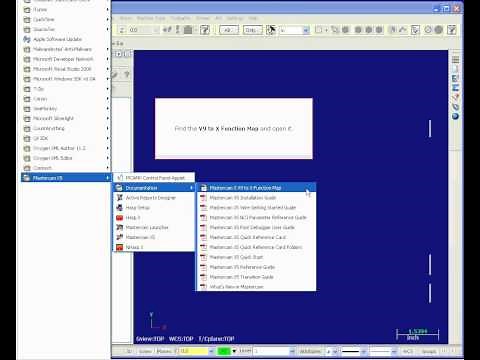Expand the Microsoft Silverlight folder arrow
The height and width of the screenshot is (360, 480).
pyautogui.click(x=107, y=118)
